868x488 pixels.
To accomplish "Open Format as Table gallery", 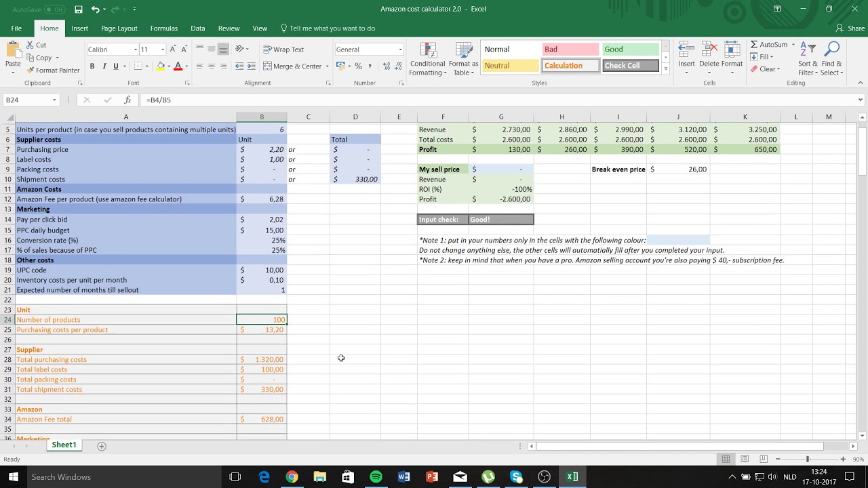I will coord(464,60).
